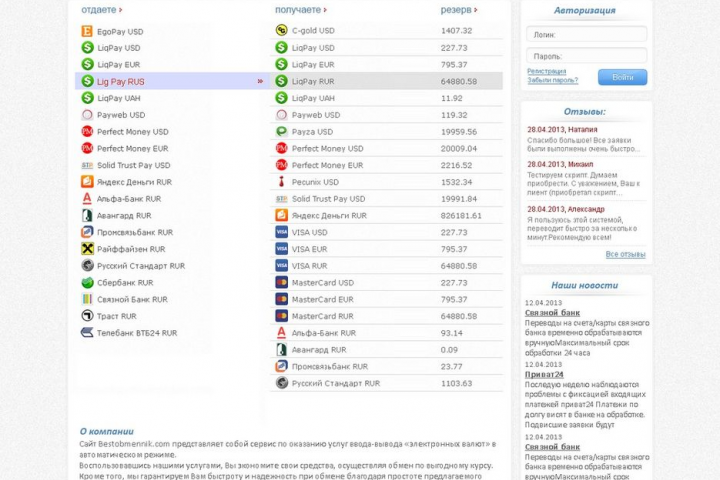Click the EgoPay USD icon in the отдаете column
The height and width of the screenshot is (480, 720).
pyautogui.click(x=87, y=31)
